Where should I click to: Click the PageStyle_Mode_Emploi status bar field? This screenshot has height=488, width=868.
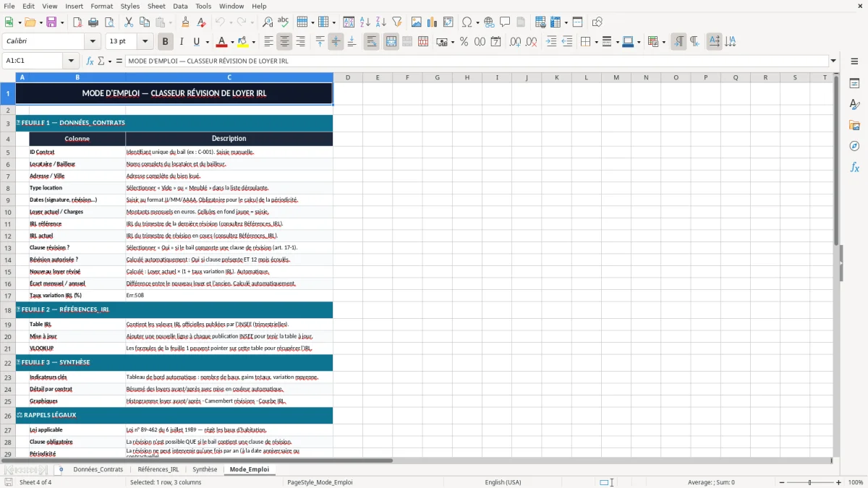320,482
